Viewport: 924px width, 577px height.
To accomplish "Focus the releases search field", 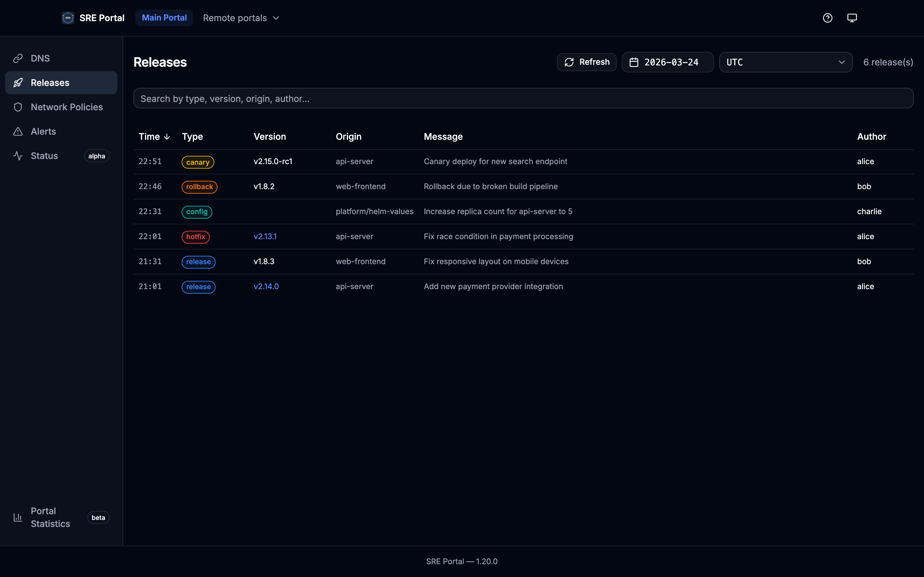I will (523, 98).
